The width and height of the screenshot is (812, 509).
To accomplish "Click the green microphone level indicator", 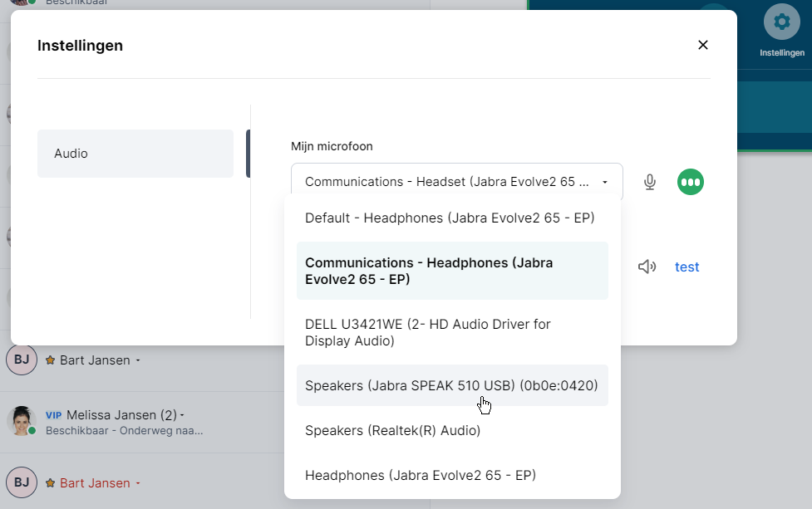I will pyautogui.click(x=691, y=182).
